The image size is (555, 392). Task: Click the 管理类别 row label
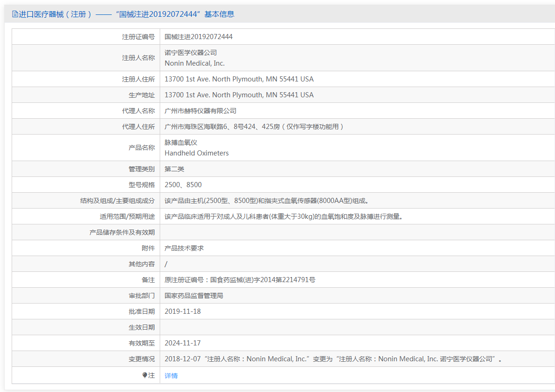pyautogui.click(x=142, y=169)
